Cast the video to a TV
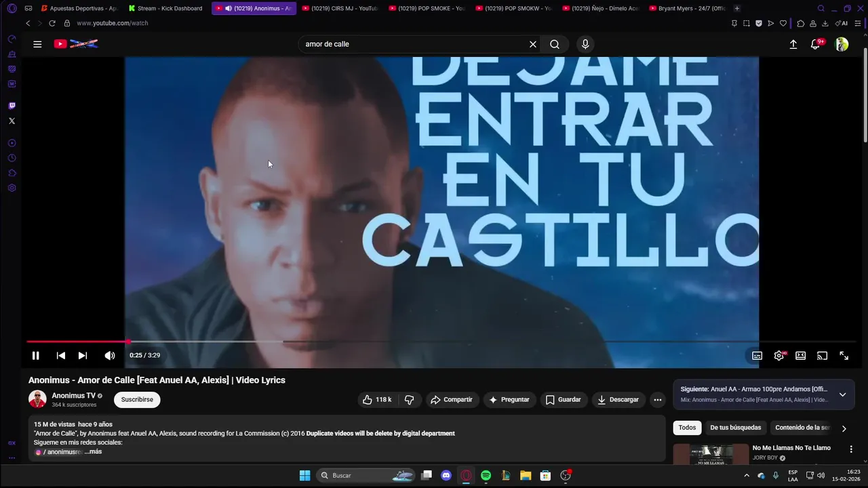 point(823,355)
